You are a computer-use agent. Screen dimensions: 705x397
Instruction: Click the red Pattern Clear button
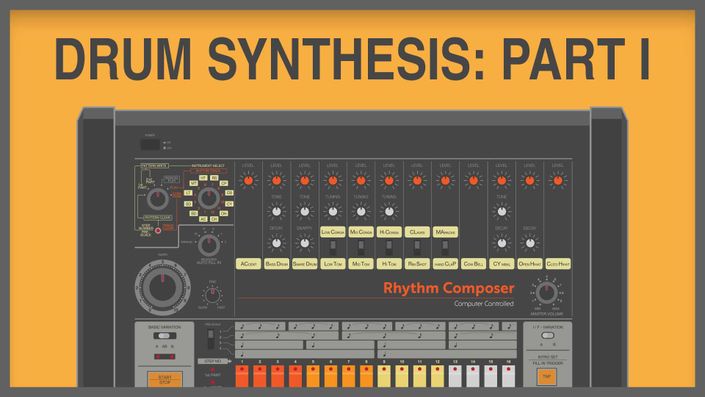[x=158, y=231]
